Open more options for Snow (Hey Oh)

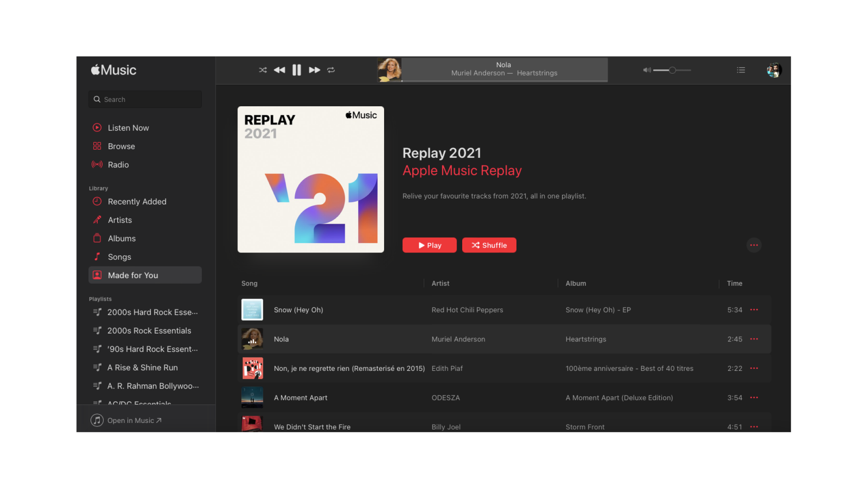(x=754, y=310)
